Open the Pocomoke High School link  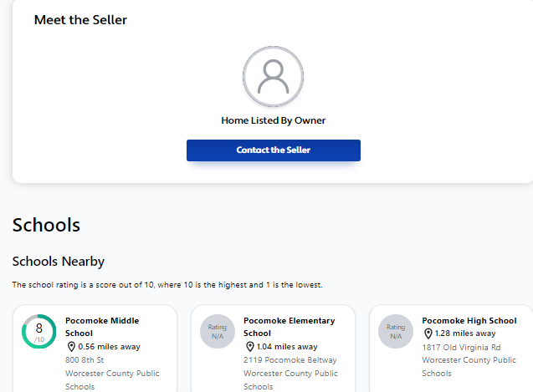point(469,320)
